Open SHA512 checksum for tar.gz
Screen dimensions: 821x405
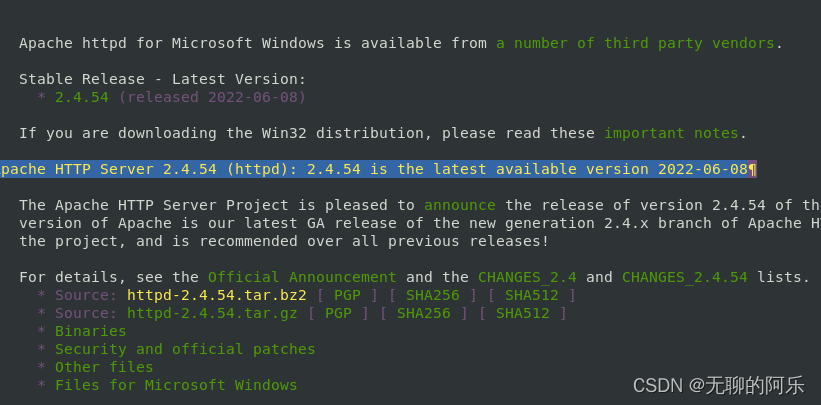(x=523, y=313)
